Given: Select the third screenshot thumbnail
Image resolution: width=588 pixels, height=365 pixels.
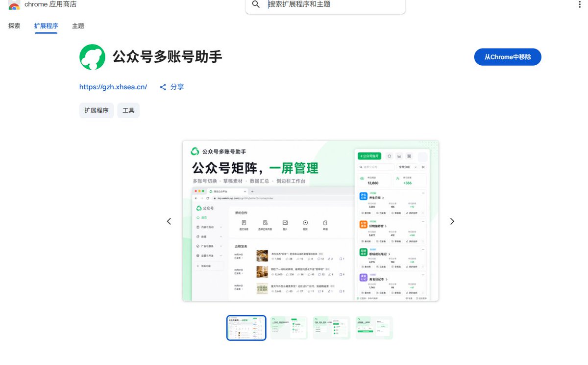Looking at the screenshot, I should pos(332,328).
